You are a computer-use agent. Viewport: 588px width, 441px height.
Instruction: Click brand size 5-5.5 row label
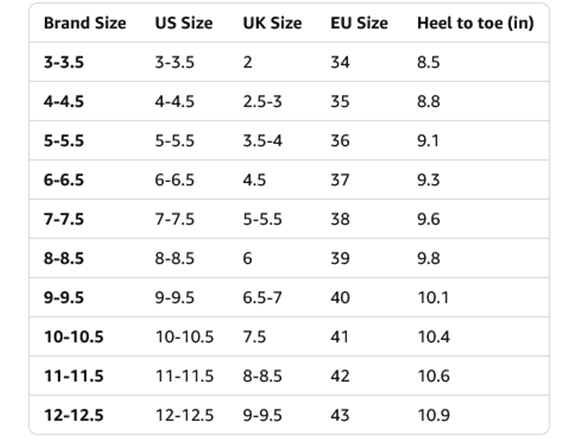(x=64, y=141)
